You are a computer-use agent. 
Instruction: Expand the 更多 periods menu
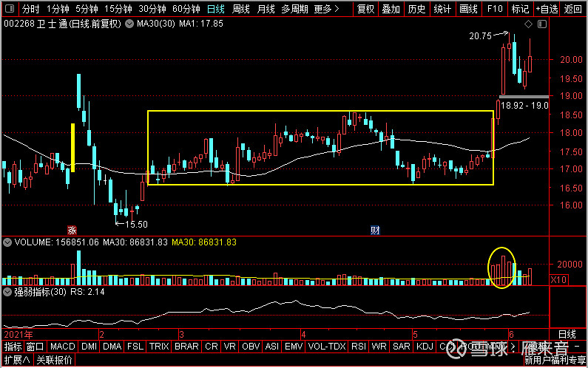coord(326,9)
